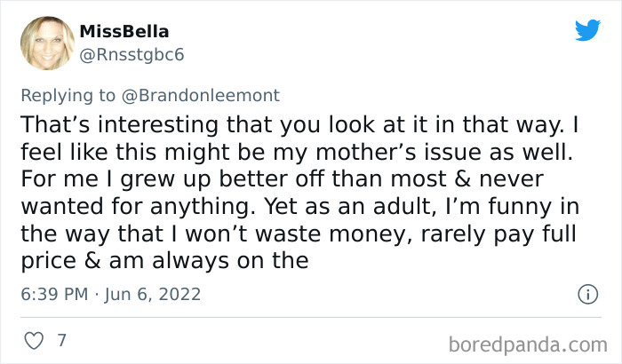622x364 pixels.
Task: Click the like count number 7
Action: click(x=62, y=340)
